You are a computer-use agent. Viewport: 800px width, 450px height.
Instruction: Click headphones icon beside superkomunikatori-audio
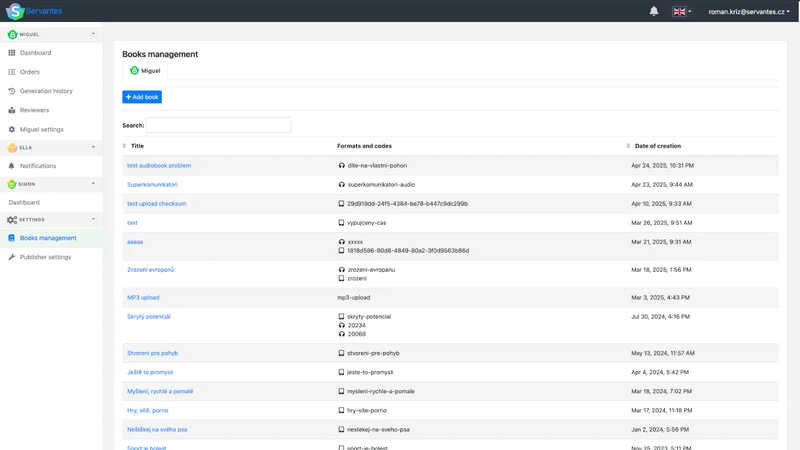click(341, 185)
